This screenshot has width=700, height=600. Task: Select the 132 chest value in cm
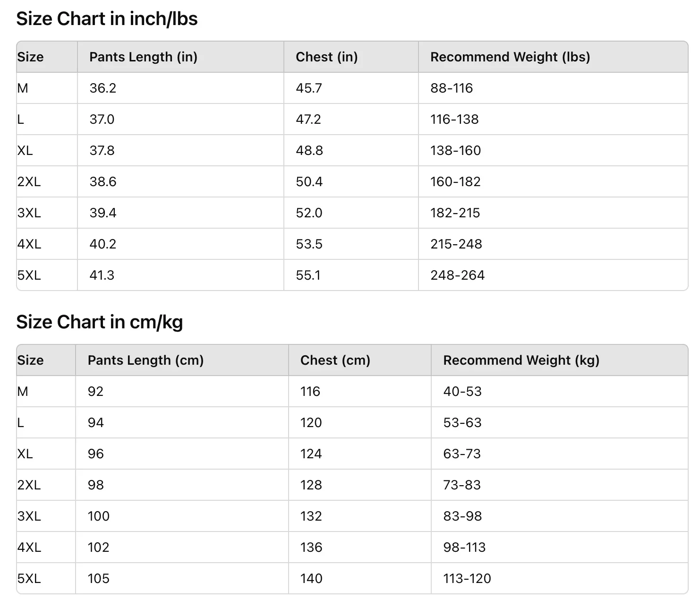(311, 516)
